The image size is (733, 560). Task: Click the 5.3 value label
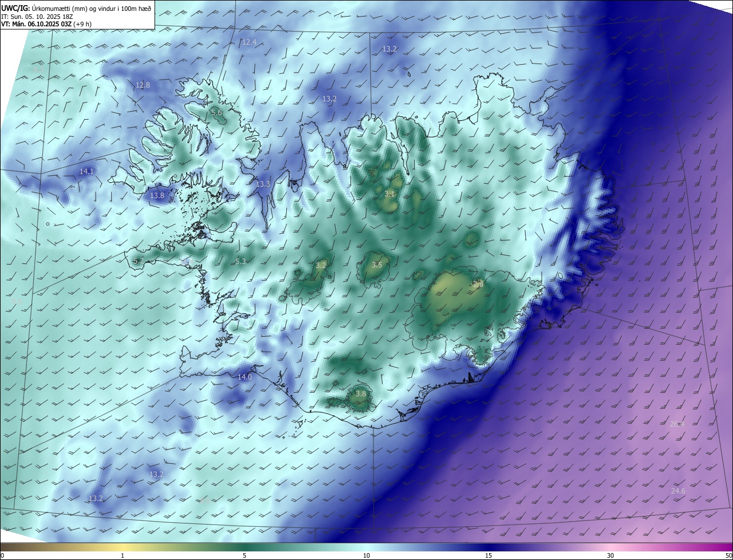click(241, 262)
